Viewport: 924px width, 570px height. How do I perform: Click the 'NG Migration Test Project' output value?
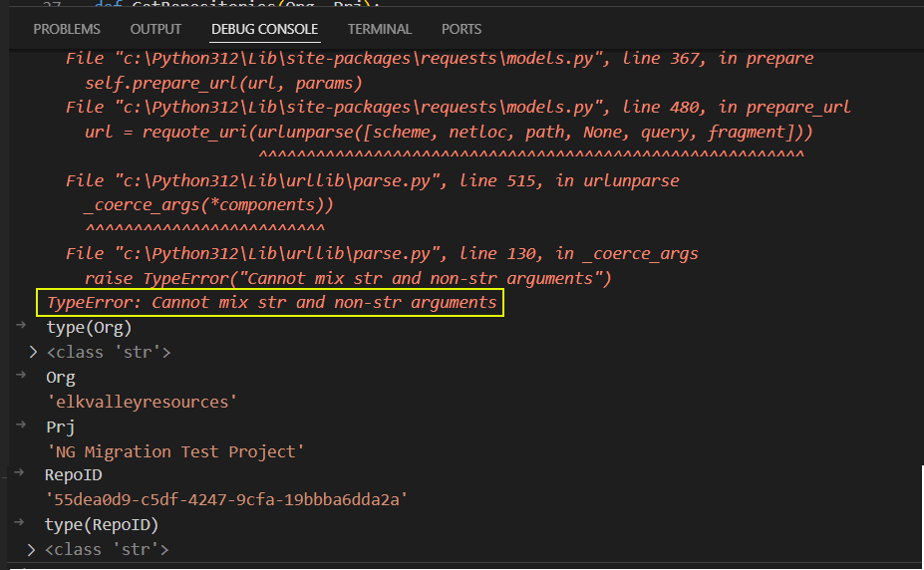click(174, 451)
